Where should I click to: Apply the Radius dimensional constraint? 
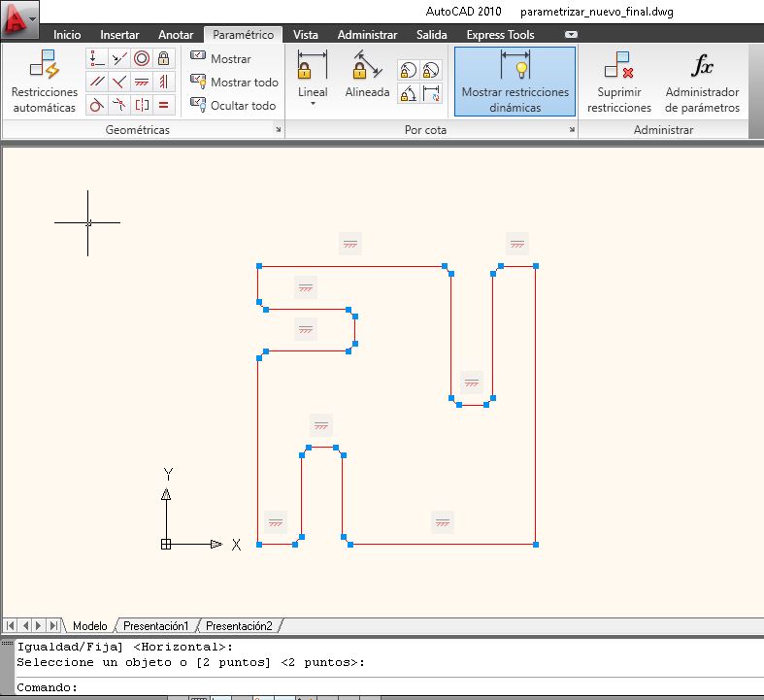click(x=408, y=70)
